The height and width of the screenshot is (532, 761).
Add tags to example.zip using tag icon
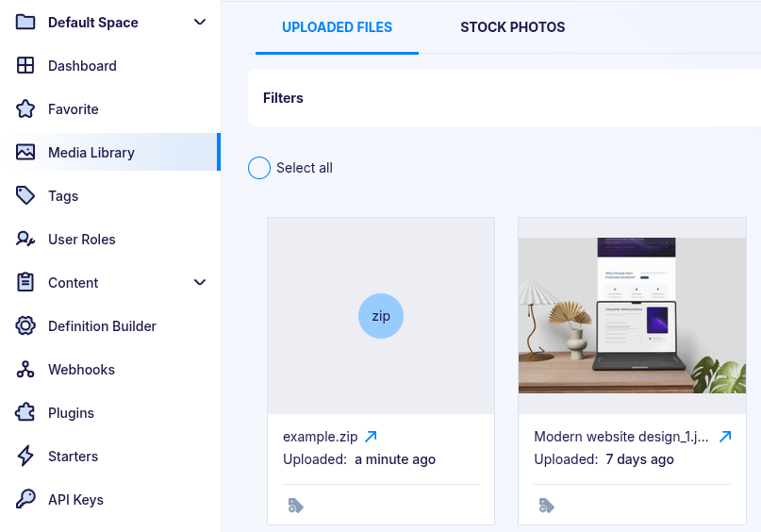[x=295, y=506]
